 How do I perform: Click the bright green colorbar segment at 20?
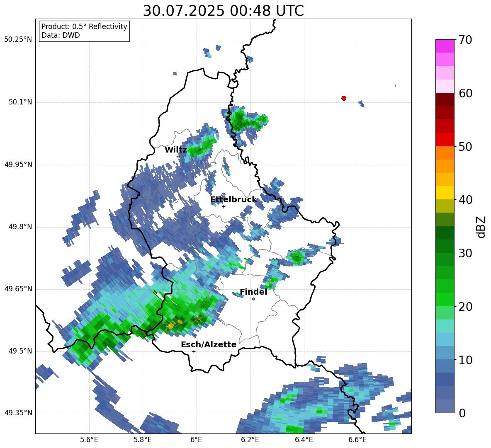[445, 299]
